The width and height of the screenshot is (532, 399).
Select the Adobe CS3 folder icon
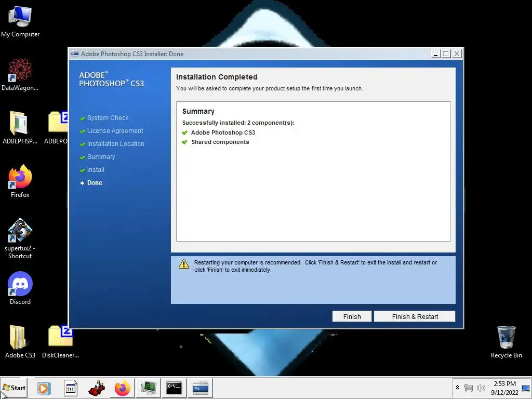20,342
